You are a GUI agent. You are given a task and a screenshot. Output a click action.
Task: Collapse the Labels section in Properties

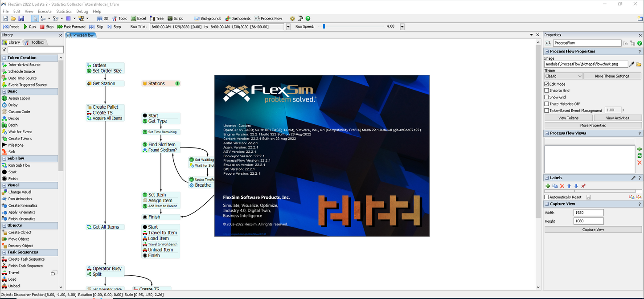[x=547, y=178]
